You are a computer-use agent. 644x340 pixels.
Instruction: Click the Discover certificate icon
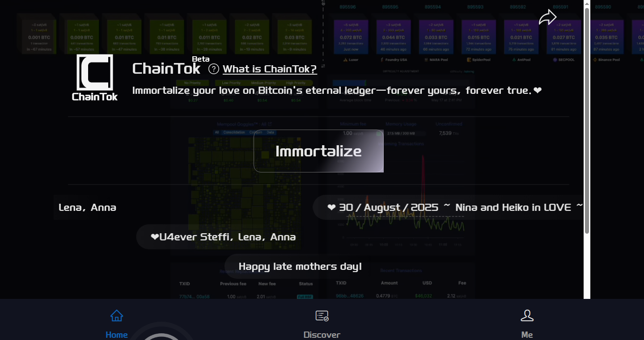[322, 316]
